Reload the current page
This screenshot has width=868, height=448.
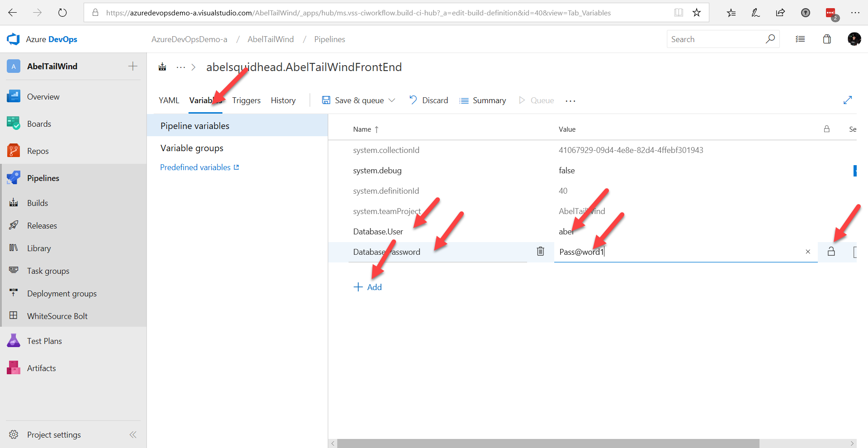point(62,13)
